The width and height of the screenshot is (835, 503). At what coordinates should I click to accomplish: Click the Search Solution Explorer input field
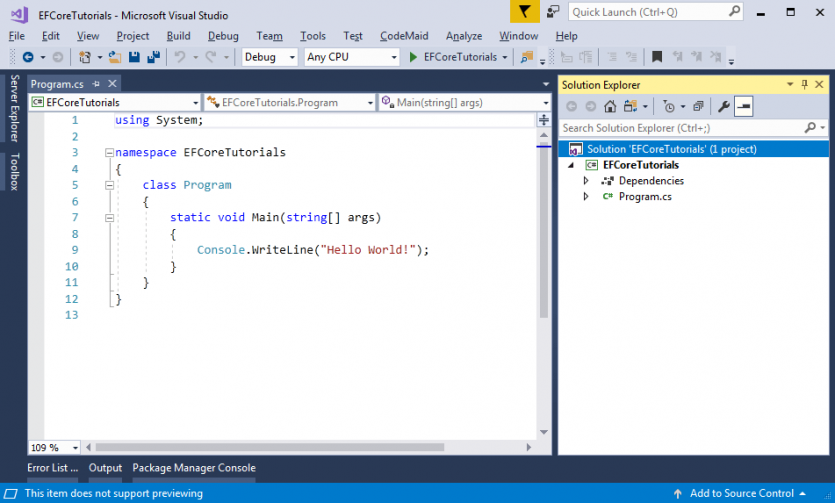(682, 128)
